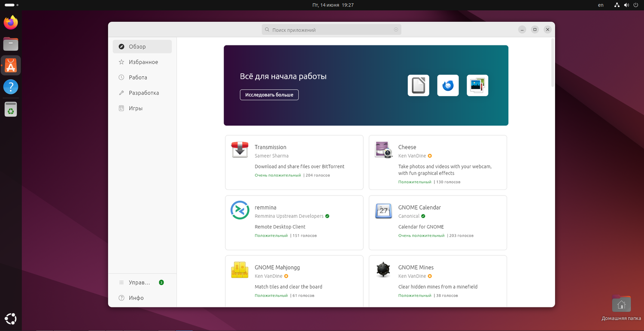Click the '38 голосов' rating text
The image size is (644, 331).
[x=447, y=295]
